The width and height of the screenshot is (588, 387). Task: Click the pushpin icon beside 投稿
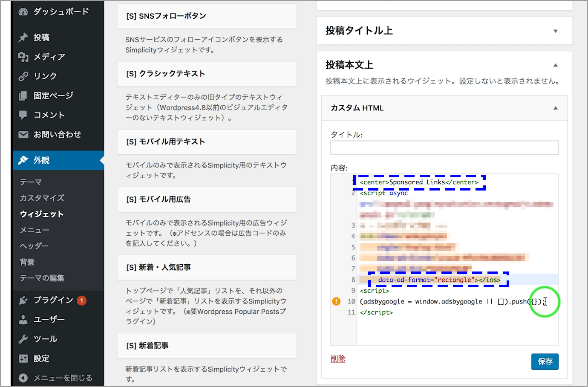[23, 38]
